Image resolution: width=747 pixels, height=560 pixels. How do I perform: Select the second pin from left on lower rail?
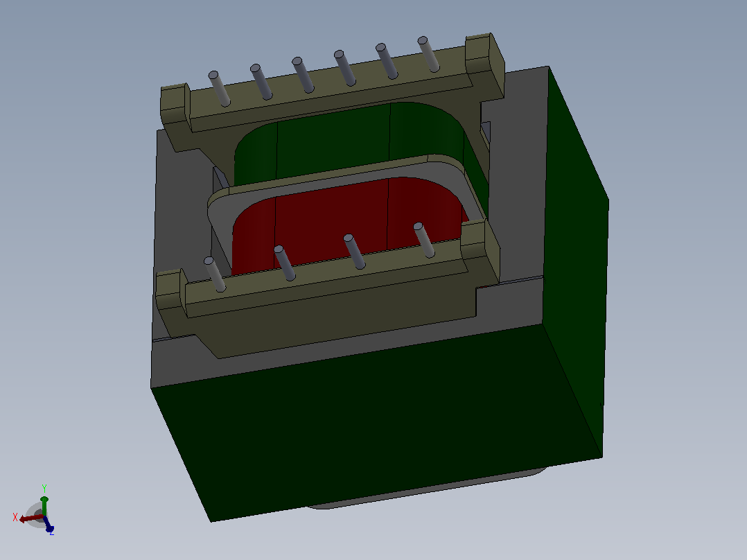point(284,263)
